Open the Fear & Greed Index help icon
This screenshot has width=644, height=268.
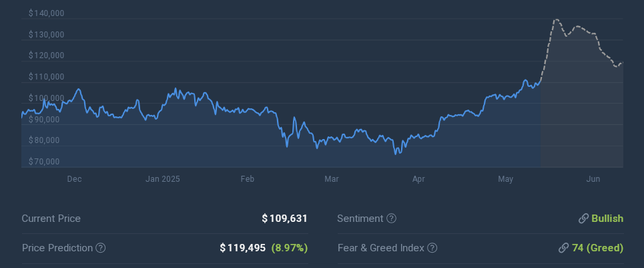(432, 248)
